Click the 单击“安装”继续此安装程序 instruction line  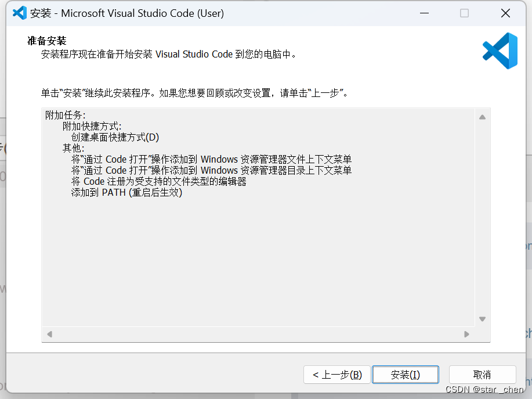coord(195,93)
